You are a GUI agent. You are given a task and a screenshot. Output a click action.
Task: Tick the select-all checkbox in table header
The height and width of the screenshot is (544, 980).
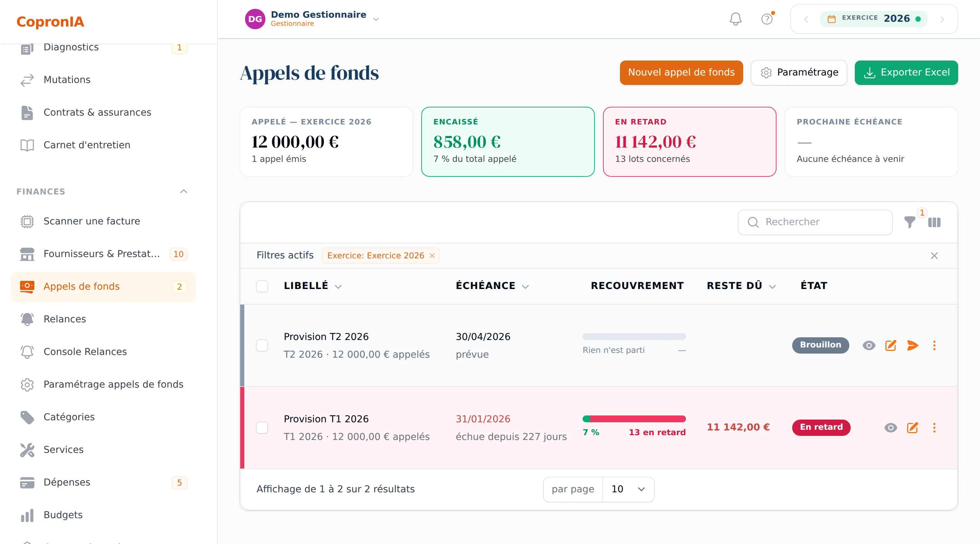click(x=262, y=286)
